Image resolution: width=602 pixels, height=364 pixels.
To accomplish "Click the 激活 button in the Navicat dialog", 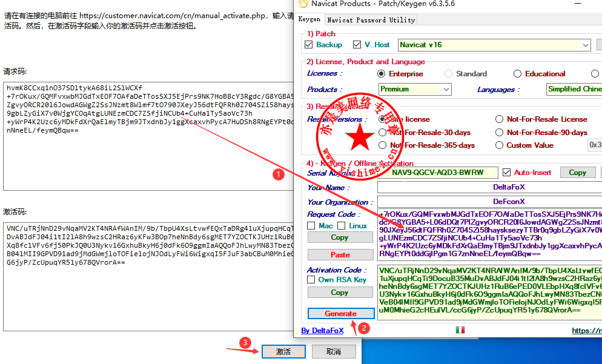I will [283, 351].
